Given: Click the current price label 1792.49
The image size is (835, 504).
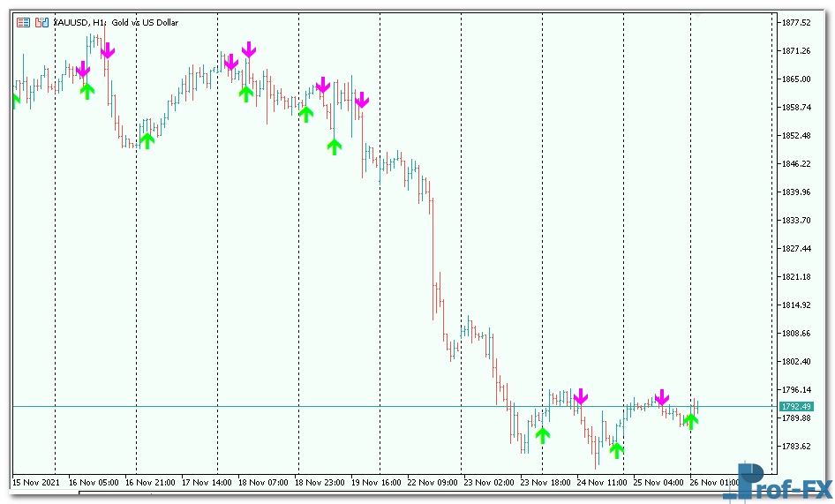Looking at the screenshot, I should coord(794,406).
